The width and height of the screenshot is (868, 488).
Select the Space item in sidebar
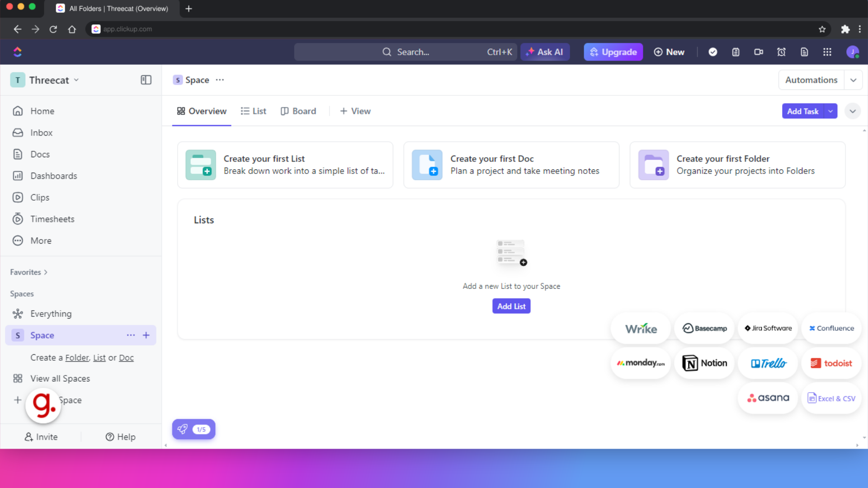[81, 335]
